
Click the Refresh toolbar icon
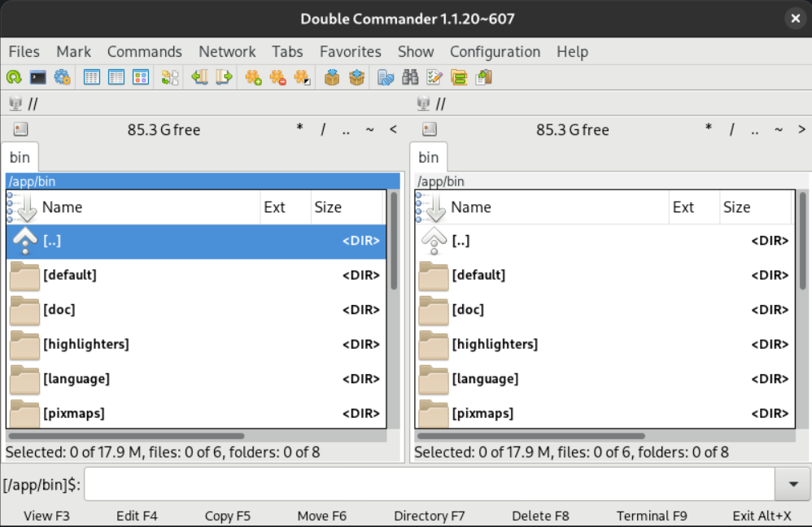[14, 78]
